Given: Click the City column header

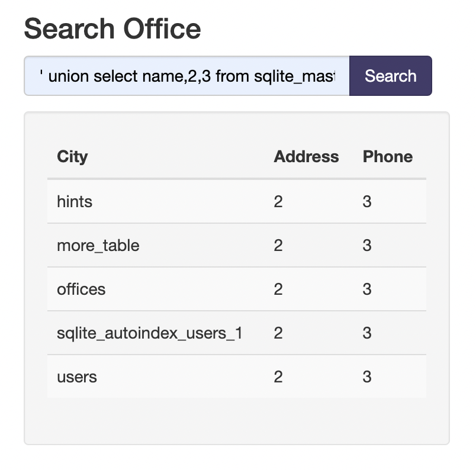Looking at the screenshot, I should pyautogui.click(x=72, y=157).
